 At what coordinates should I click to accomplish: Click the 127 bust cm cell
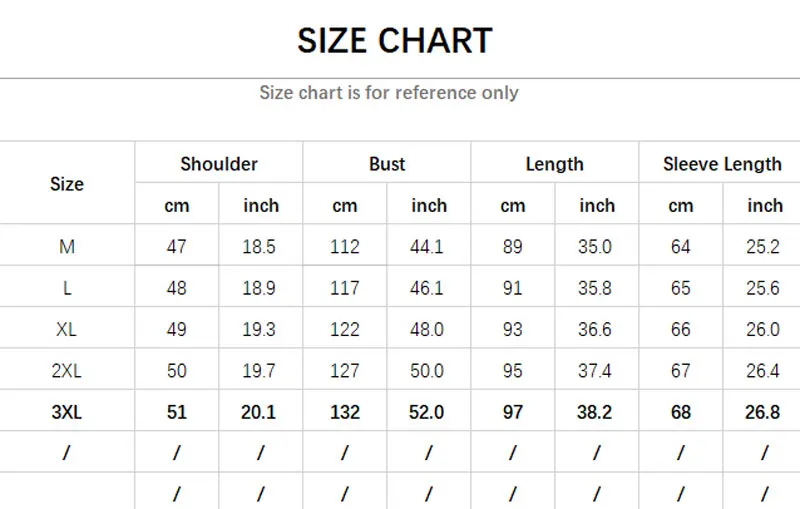coord(344,371)
